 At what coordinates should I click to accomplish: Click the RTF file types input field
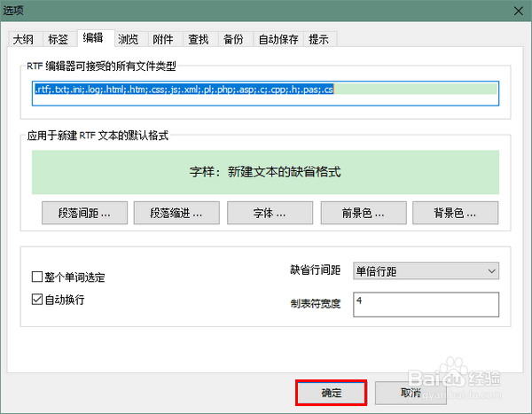pyautogui.click(x=265, y=93)
